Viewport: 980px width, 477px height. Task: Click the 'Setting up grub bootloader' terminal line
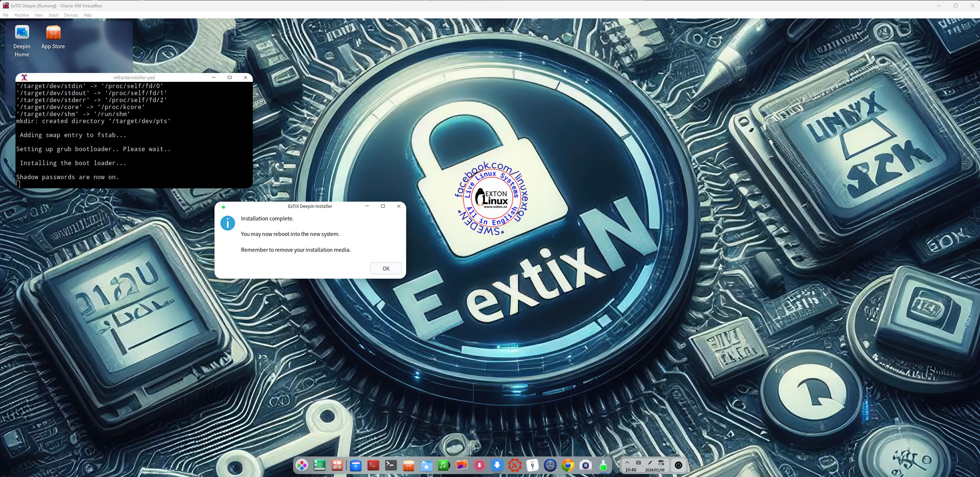click(x=93, y=149)
